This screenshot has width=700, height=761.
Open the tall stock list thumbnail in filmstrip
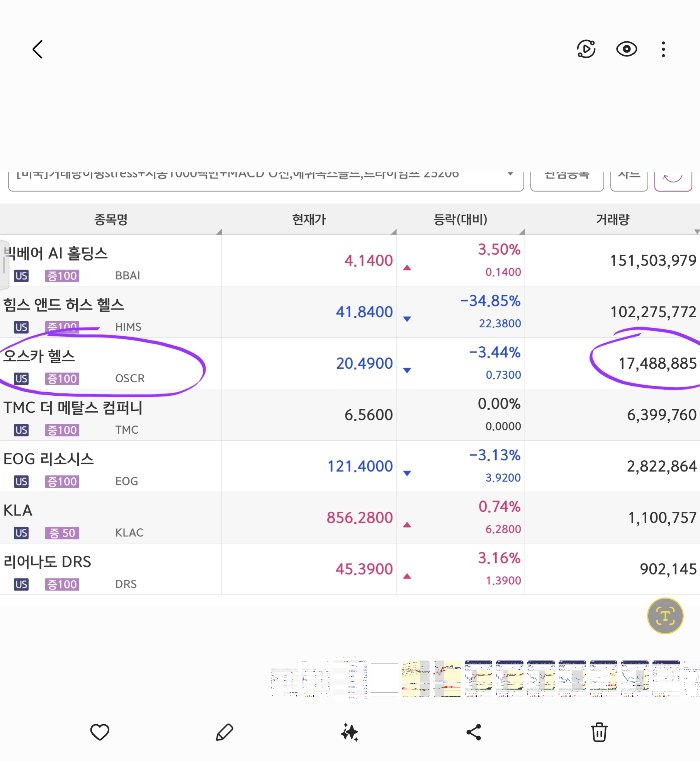point(350,678)
